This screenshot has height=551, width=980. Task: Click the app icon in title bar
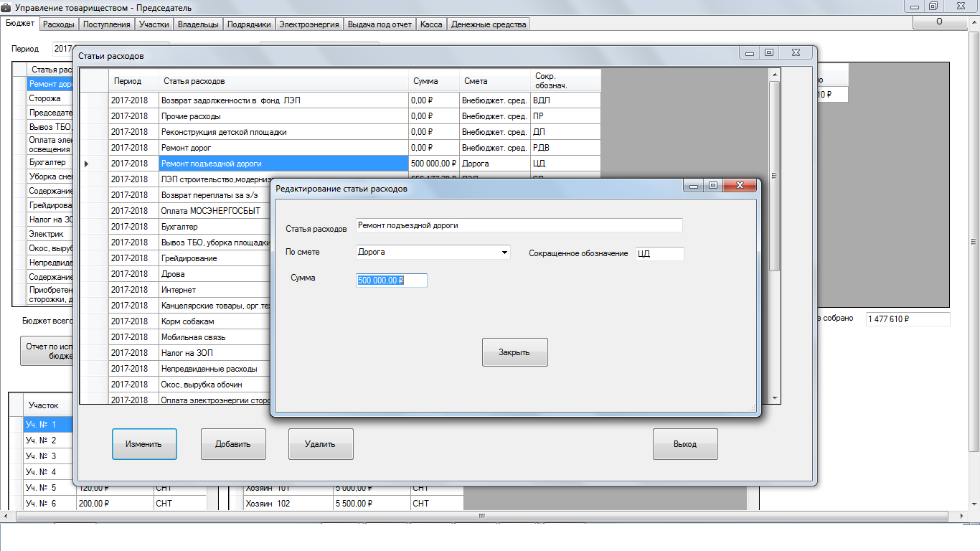coord(7,7)
